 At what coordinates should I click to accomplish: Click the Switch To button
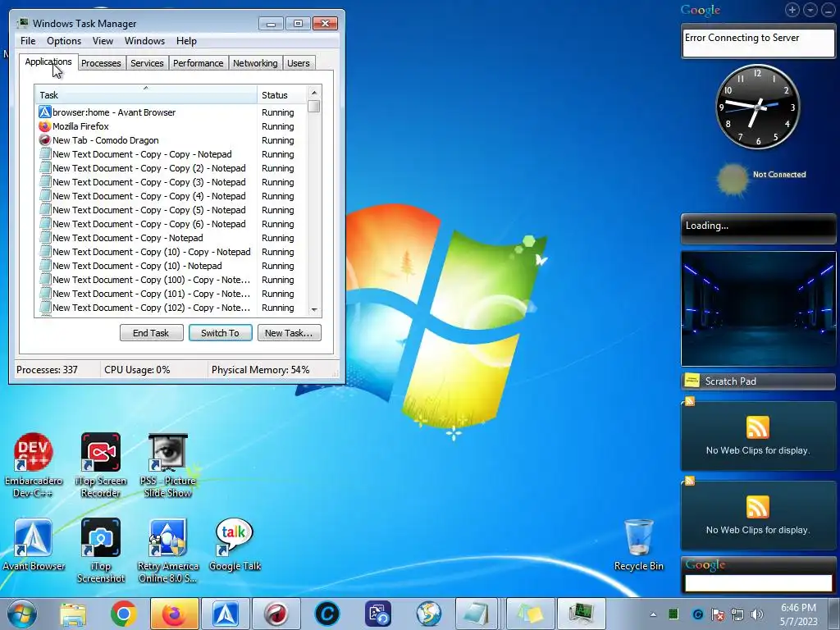(220, 333)
